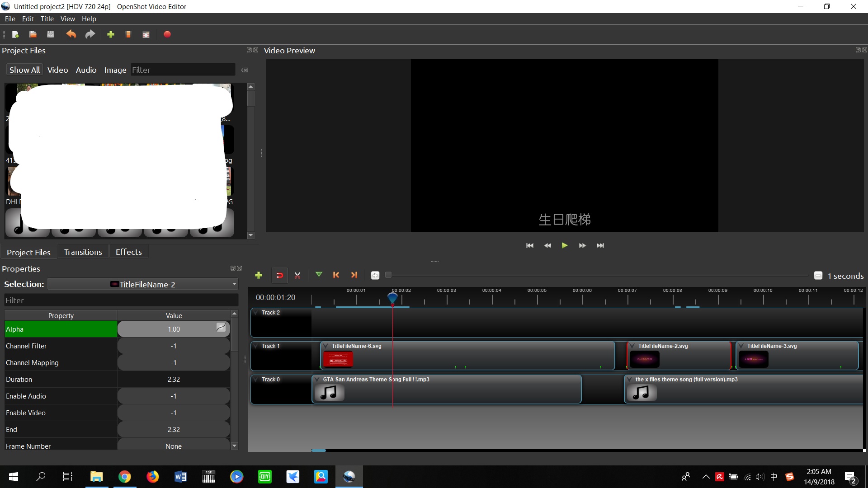Add a marker with the green triangle
The width and height of the screenshot is (868, 488).
(319, 275)
